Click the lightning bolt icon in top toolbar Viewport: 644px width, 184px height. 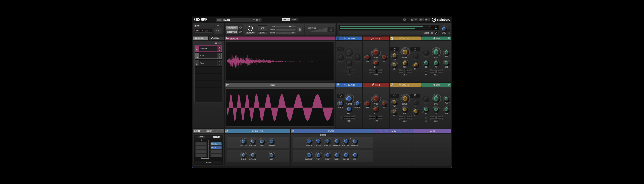pyautogui.click(x=416, y=20)
